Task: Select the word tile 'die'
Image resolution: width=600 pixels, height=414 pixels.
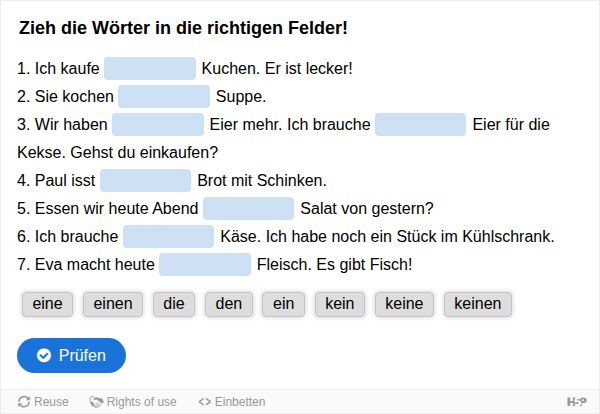Action: click(174, 304)
